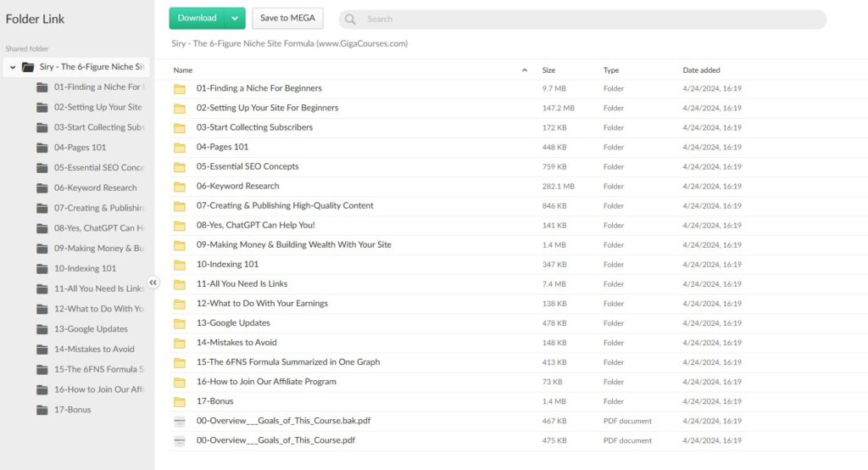Viewport: 868px width, 470px height.
Task: Click yellow folder icon for 03-Start Collecting Subscribers row
Action: click(x=180, y=128)
